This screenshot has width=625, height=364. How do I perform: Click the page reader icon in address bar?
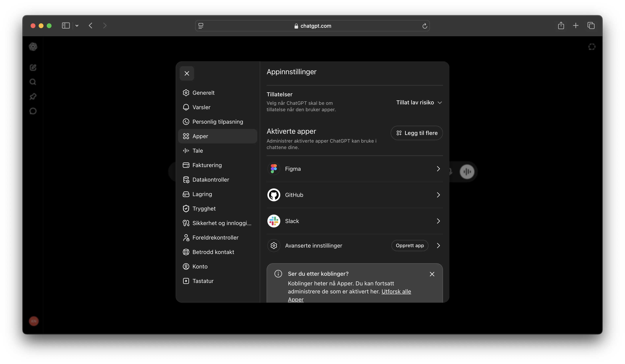pos(201,26)
